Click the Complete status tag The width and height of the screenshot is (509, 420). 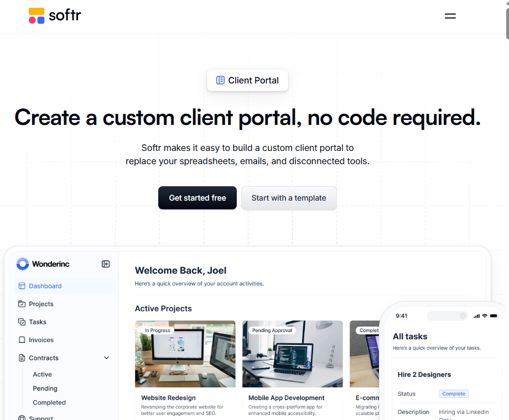point(454,394)
